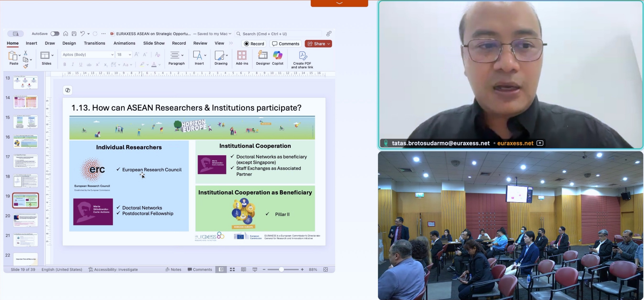Click the Comments button in ribbon header

click(286, 44)
